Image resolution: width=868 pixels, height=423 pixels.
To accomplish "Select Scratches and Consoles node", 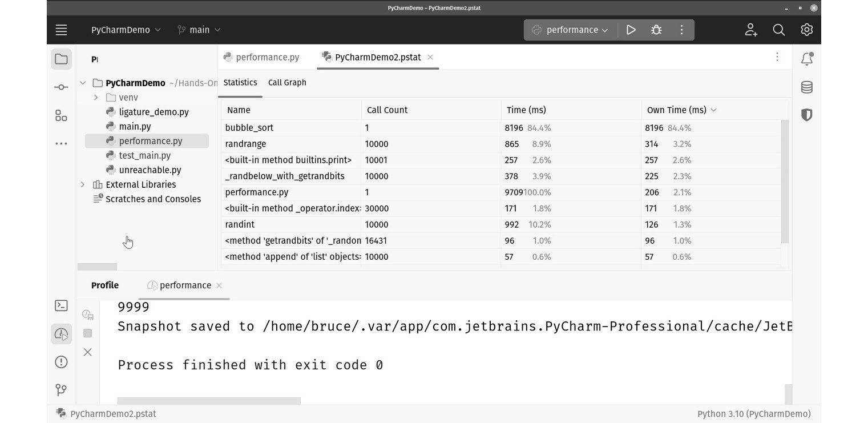I will coord(147,199).
